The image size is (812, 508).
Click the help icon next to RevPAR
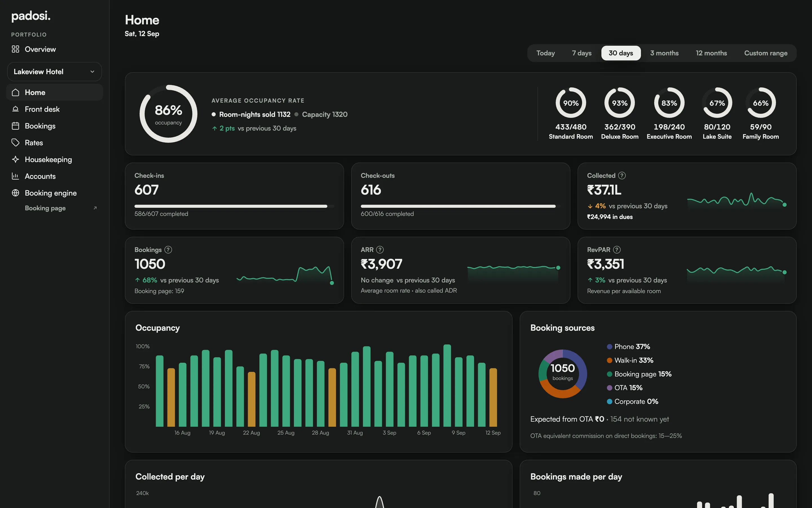(617, 250)
